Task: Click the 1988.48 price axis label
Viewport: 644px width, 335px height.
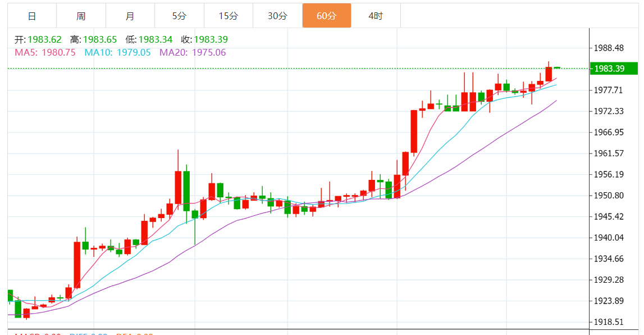Action: pos(609,48)
